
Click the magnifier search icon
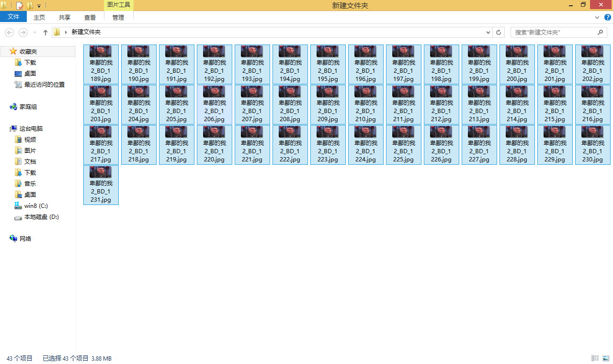point(601,33)
